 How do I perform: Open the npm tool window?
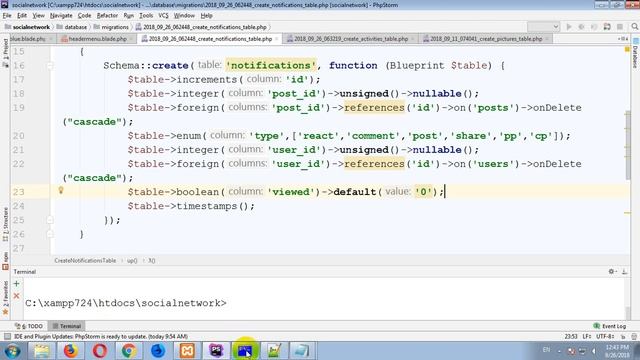coord(5,260)
